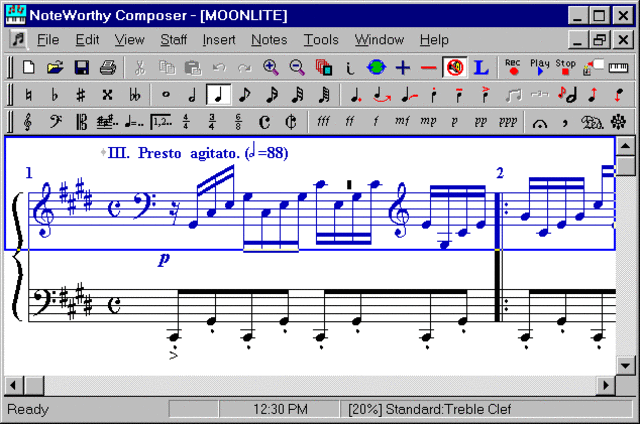This screenshot has height=424, width=640.
Task: Click horizontal scrollbar left arrow
Action: tap(14, 385)
